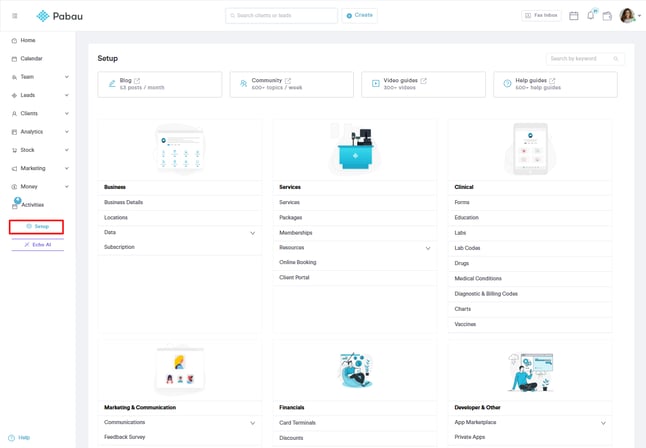Open the Help link at bottom left
The image size is (646, 448).
click(x=20, y=438)
